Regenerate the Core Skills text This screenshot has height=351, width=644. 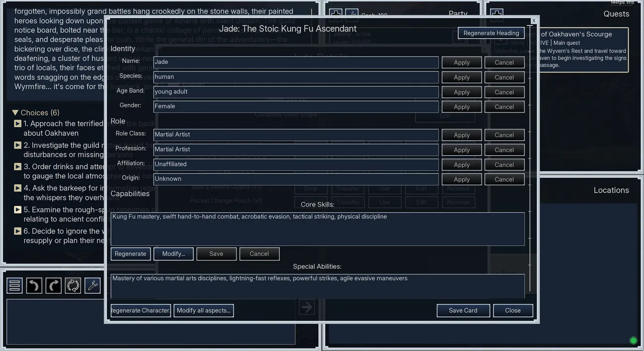point(130,254)
